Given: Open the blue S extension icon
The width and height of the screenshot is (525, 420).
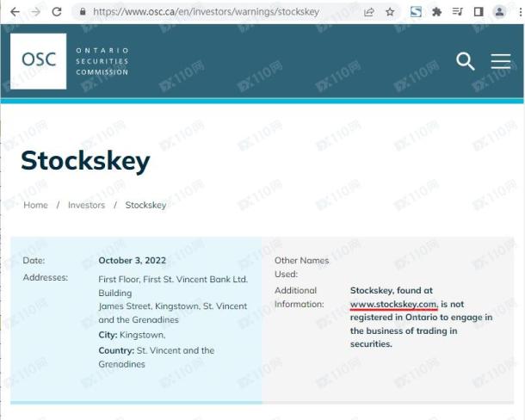Looking at the screenshot, I should tap(416, 12).
